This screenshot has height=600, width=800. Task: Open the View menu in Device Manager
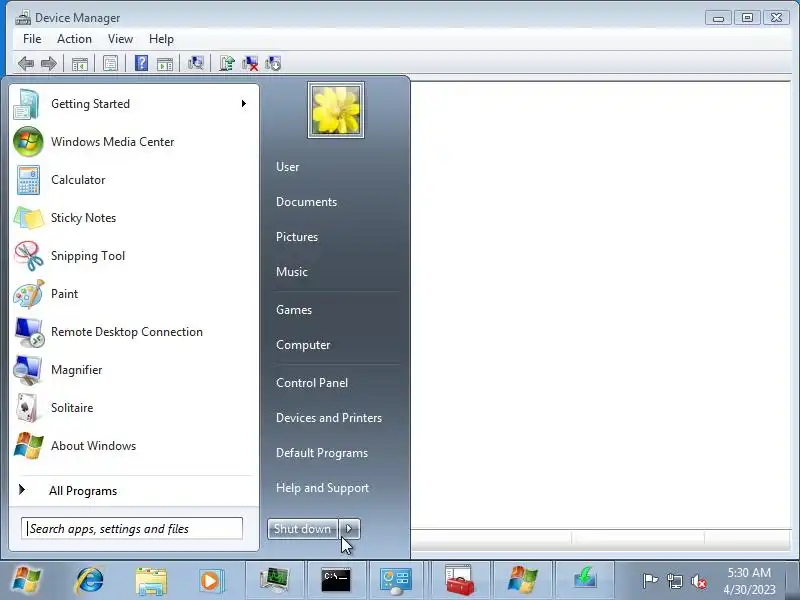tap(120, 39)
